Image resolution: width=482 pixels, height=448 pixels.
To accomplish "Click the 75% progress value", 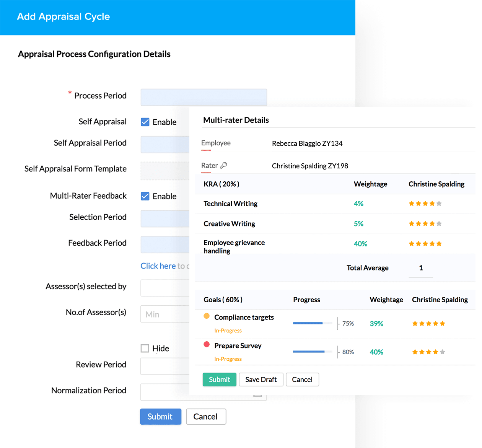I will click(x=348, y=324).
